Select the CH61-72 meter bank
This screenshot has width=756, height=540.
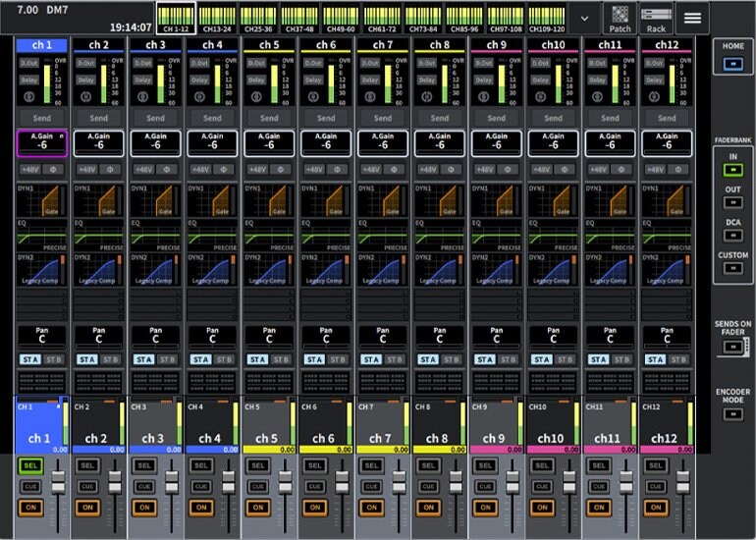click(382, 19)
